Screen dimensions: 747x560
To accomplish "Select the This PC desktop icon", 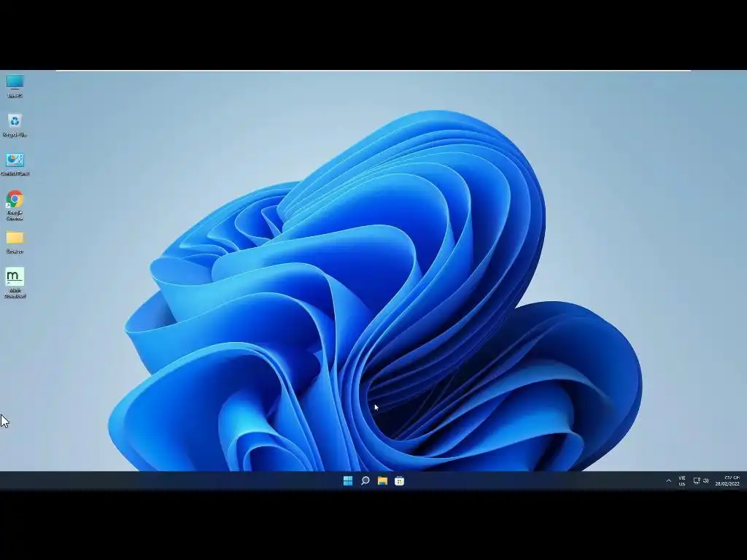I will pyautogui.click(x=15, y=86).
